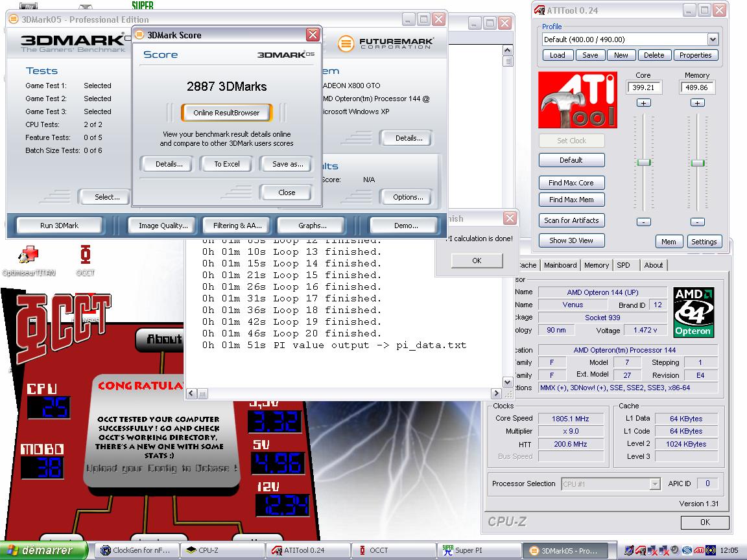Viewport: 747px width, 560px height.
Task: Click the About button in OCCT
Action: coord(162,339)
